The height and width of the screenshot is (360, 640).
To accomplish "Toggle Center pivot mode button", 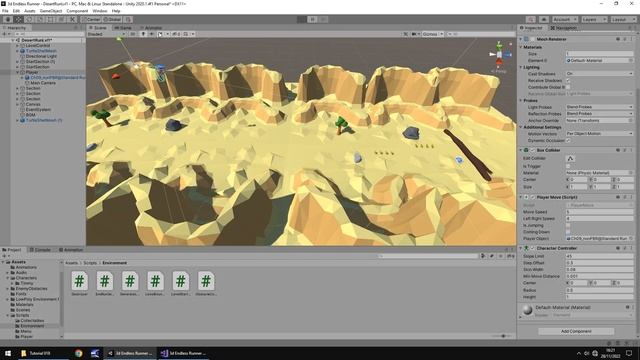I will 91,19.
